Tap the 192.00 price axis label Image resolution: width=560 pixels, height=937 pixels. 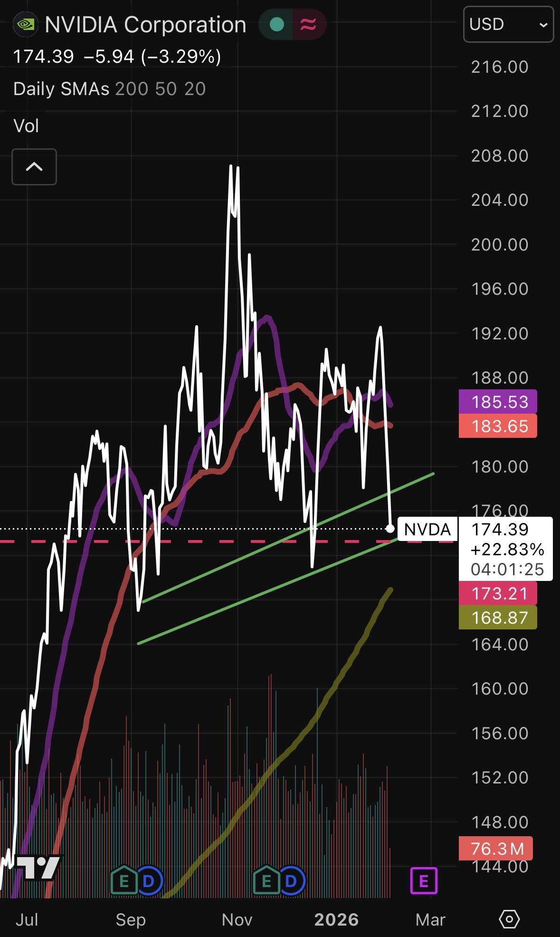(x=500, y=333)
